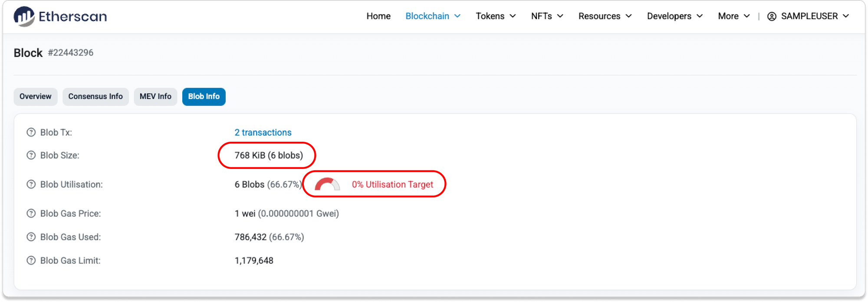The image size is (868, 302).
Task: Open the 2 transactions link
Action: pos(263,133)
